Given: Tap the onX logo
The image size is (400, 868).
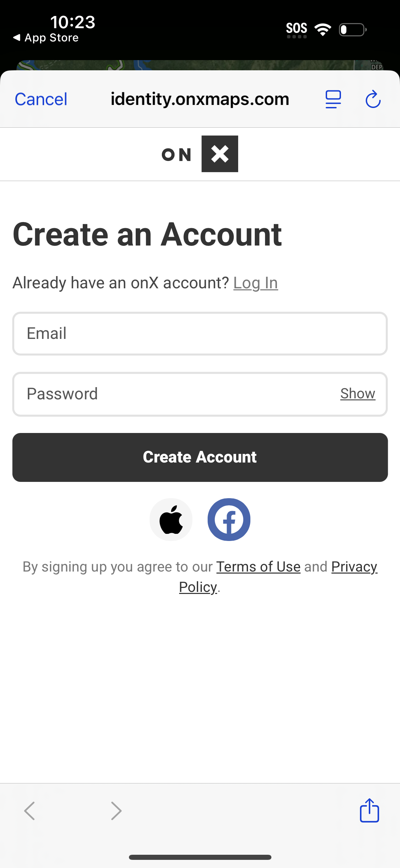Looking at the screenshot, I should click(x=200, y=154).
